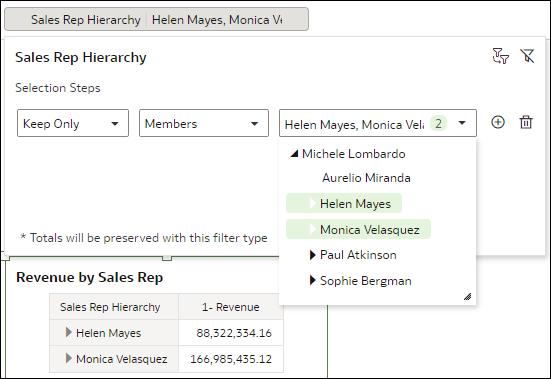Click the Sales Rep Hierarchy filter bar chip
The image size is (551, 379).
click(x=156, y=19)
